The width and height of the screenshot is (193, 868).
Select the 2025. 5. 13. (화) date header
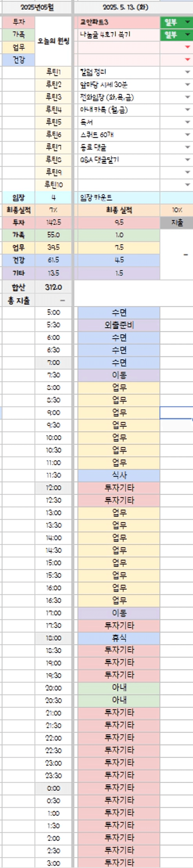coord(125,7)
